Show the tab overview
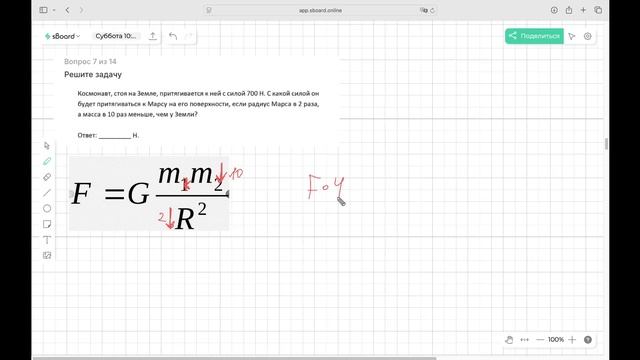This screenshot has height=360, width=640. [598, 10]
